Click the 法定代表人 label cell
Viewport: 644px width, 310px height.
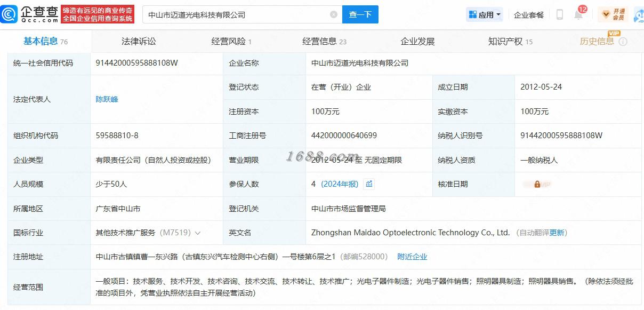[49, 99]
